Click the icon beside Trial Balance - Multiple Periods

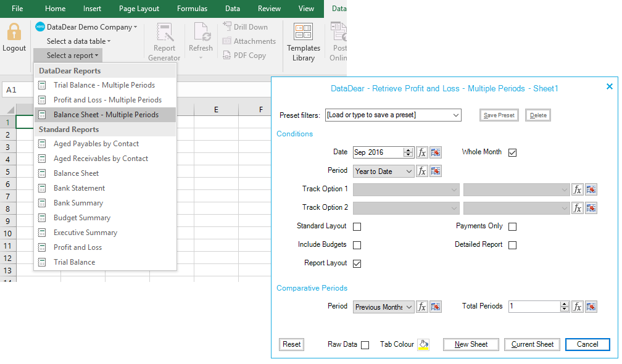pos(42,85)
